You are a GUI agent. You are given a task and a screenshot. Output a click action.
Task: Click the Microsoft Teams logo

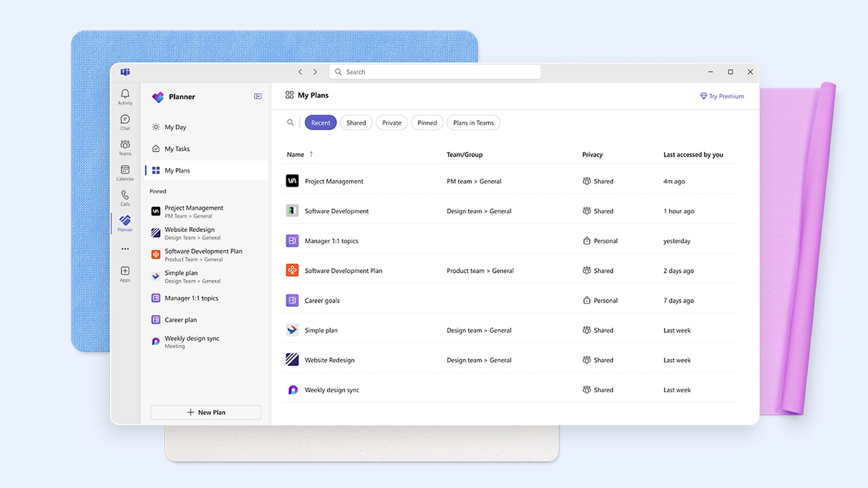click(x=125, y=72)
